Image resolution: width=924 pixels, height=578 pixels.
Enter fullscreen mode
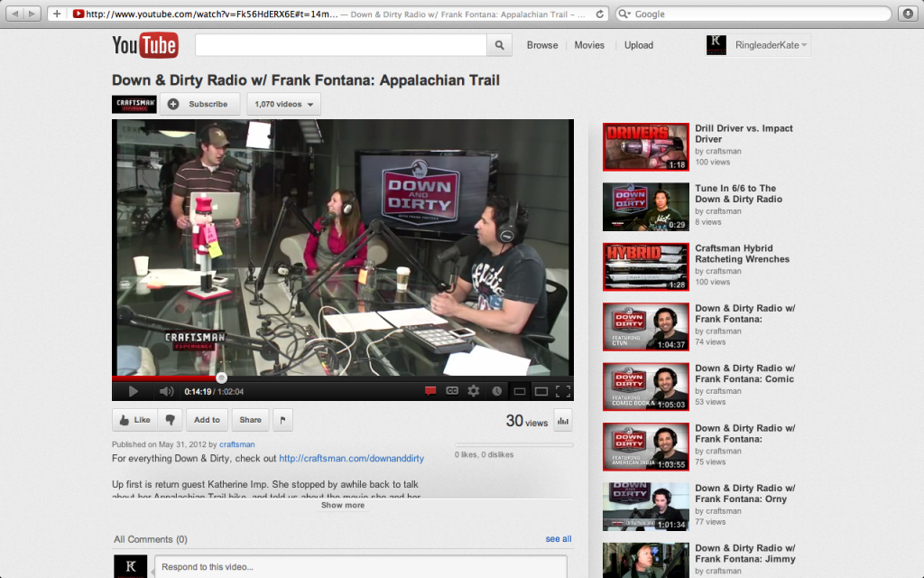tap(563, 391)
